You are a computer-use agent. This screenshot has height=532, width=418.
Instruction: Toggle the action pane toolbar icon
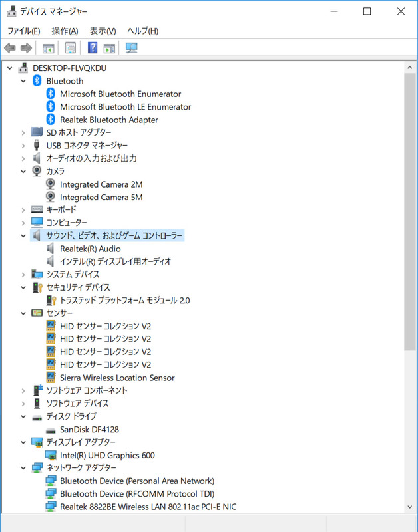[109, 48]
